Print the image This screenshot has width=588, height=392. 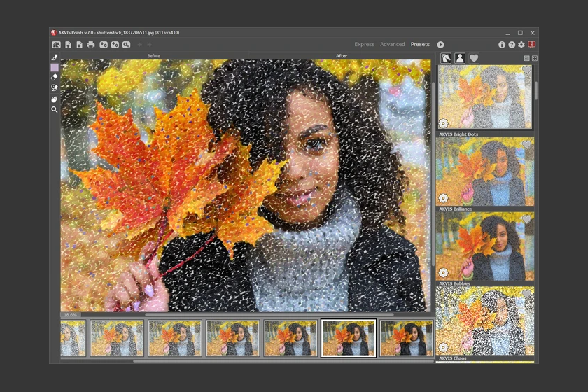(x=91, y=45)
